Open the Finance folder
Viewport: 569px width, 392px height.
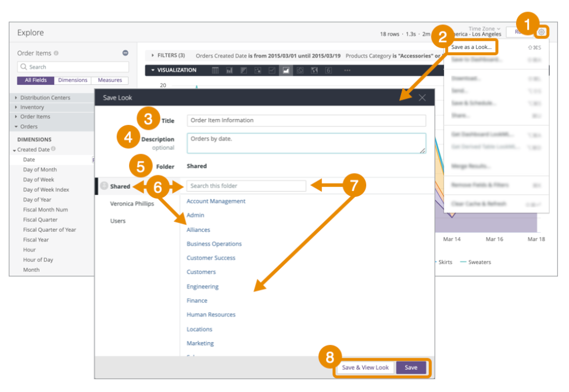(197, 301)
